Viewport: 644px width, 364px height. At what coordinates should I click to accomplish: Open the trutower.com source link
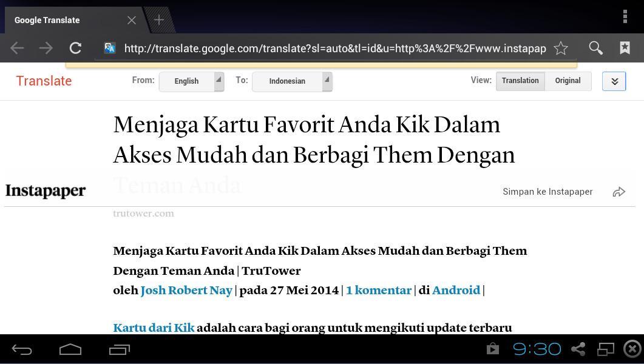[x=143, y=214]
